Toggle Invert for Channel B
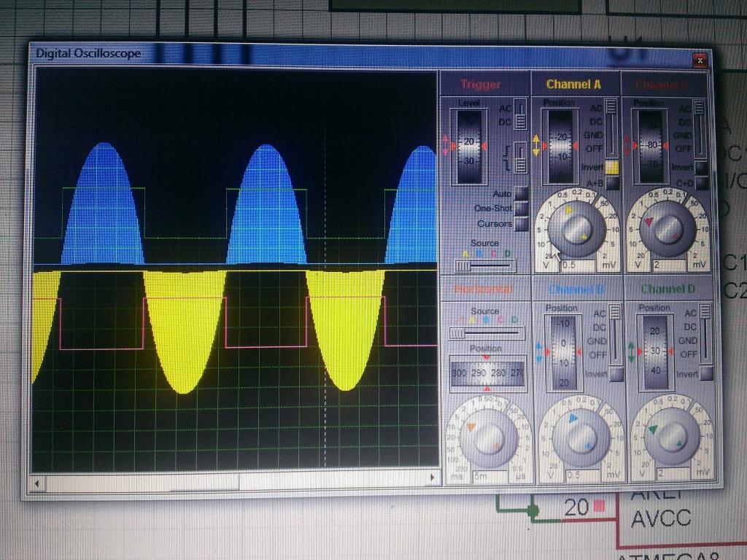The width and height of the screenshot is (747, 560). coord(616,374)
